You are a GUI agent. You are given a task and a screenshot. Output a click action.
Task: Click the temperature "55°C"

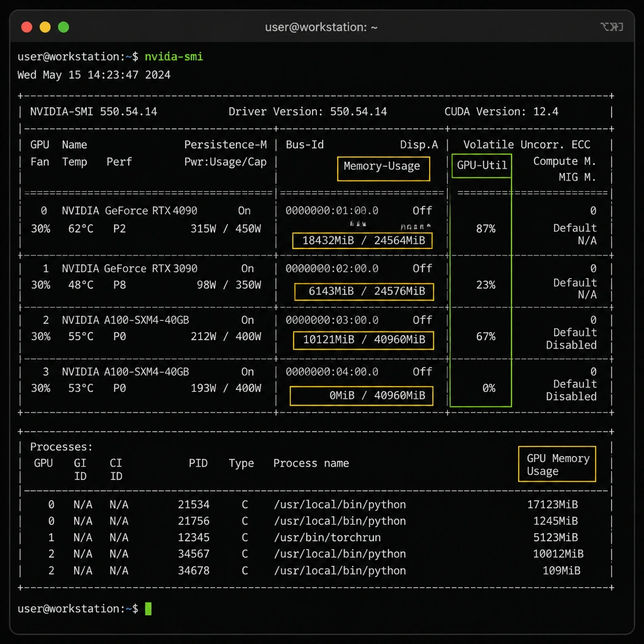click(81, 336)
